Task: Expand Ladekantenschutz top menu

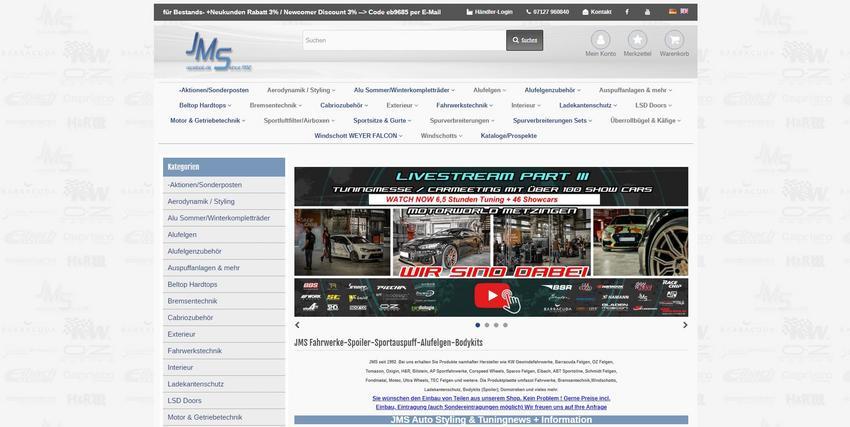Action: pyautogui.click(x=588, y=106)
